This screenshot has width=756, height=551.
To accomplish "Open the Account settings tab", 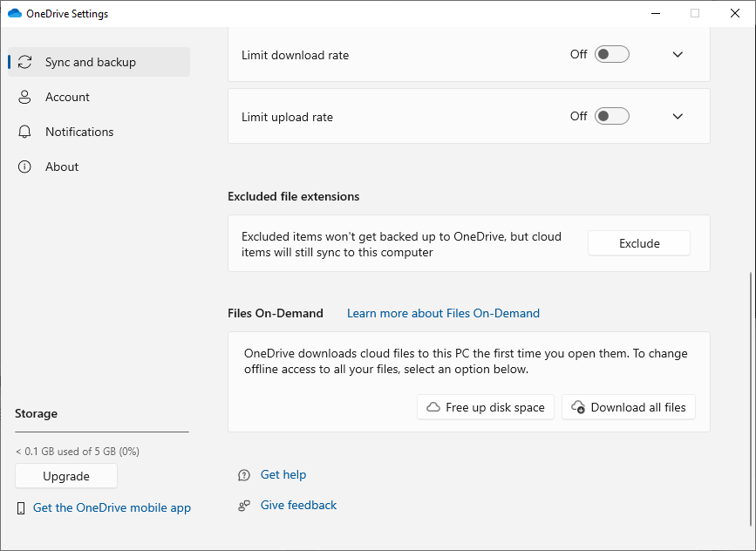I will 67,97.
